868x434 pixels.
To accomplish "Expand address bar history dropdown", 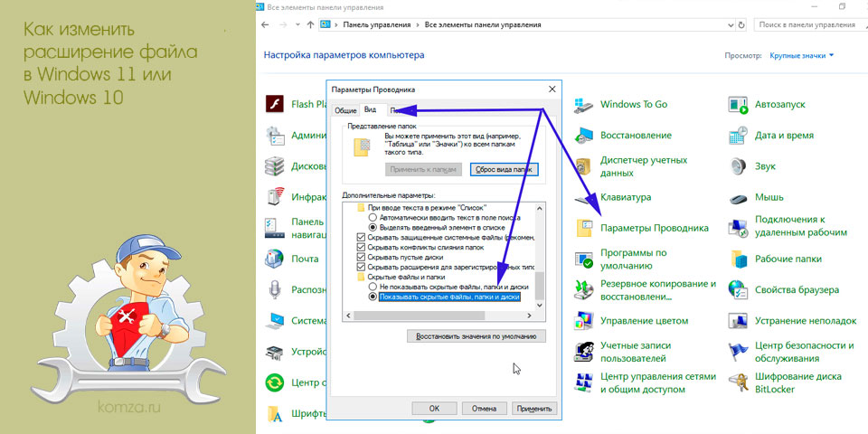I will [731, 25].
